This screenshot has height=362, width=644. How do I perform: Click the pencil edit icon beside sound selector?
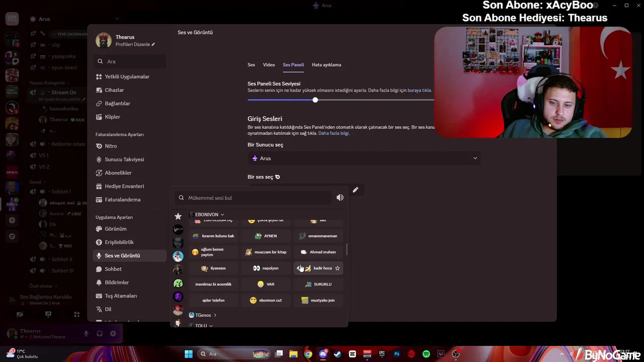[x=355, y=190]
